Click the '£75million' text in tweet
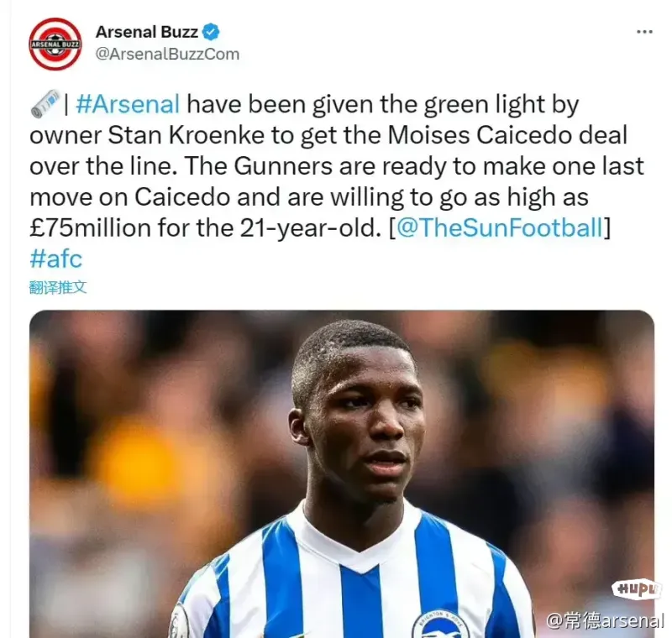This screenshot has height=638, width=672. point(90,227)
